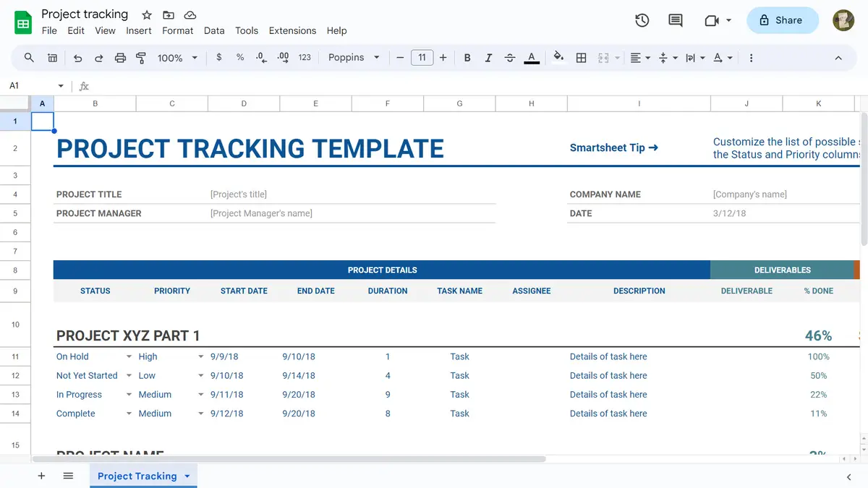Open the File menu
Screen dimensions: 868x488
click(x=49, y=30)
